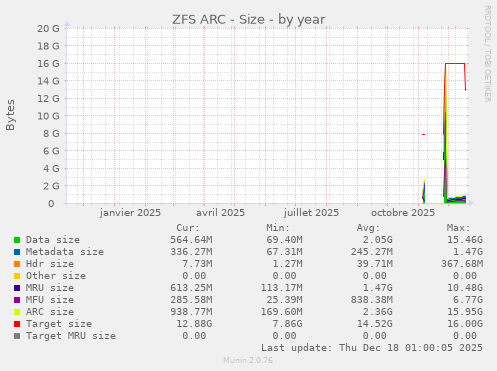
Task: Click ARC size current value 938.77M
Action: pyautogui.click(x=191, y=312)
